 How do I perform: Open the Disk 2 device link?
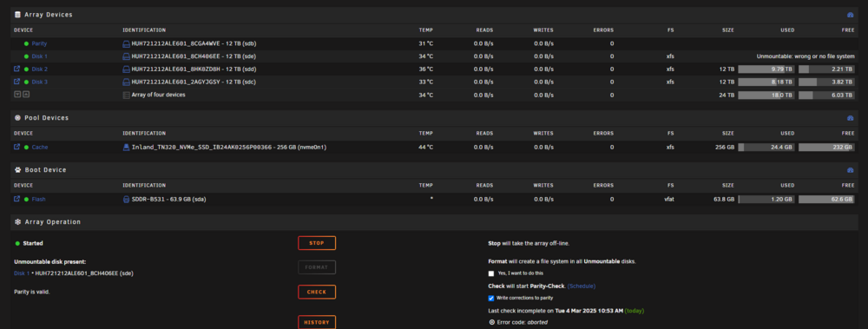[39, 69]
